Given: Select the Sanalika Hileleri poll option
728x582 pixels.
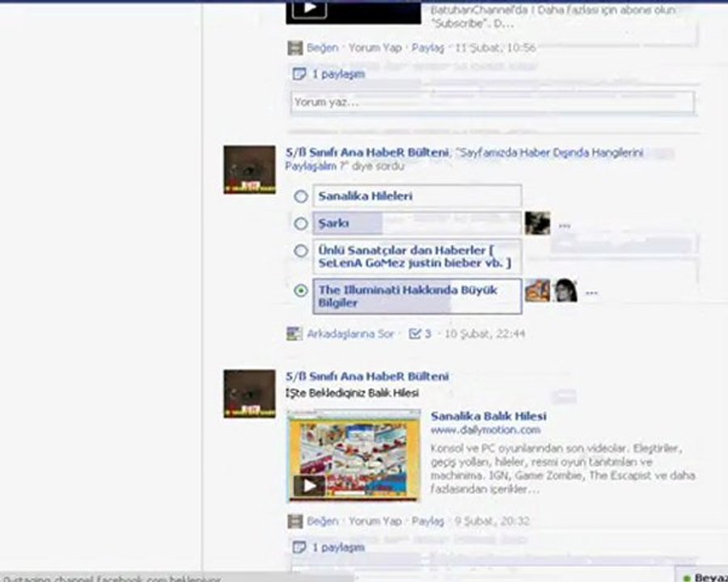Looking at the screenshot, I should (301, 196).
